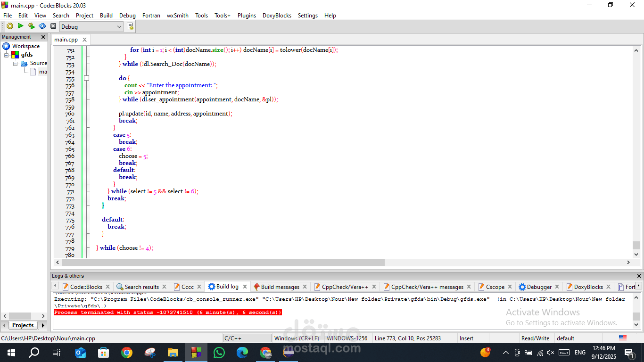Open the Show select target dialog icon

[x=130, y=26]
